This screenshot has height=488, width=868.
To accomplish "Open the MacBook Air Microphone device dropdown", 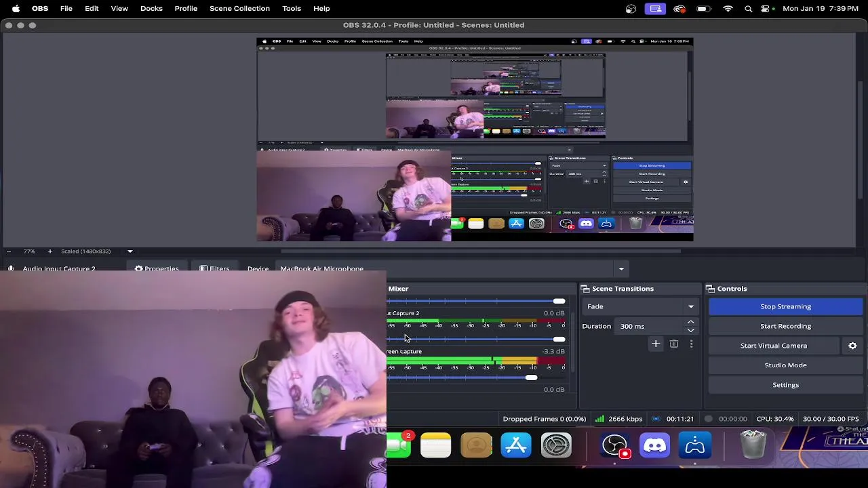I will coord(453,268).
